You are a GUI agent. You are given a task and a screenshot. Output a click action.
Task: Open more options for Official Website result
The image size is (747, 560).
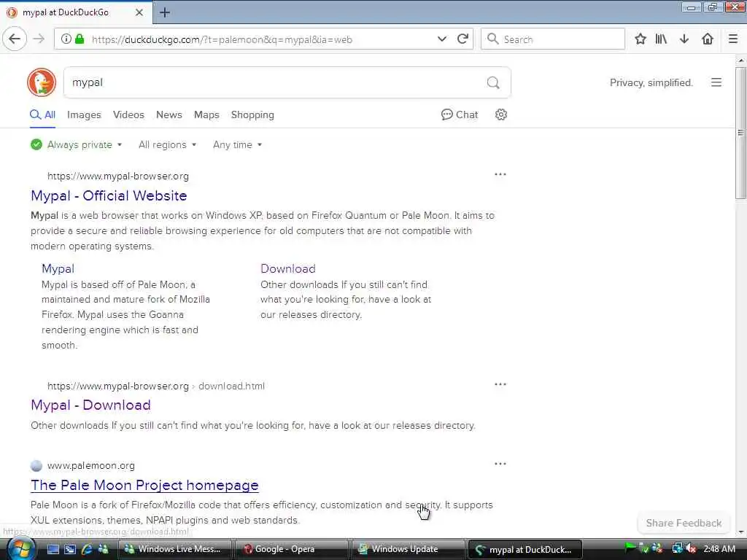(500, 174)
